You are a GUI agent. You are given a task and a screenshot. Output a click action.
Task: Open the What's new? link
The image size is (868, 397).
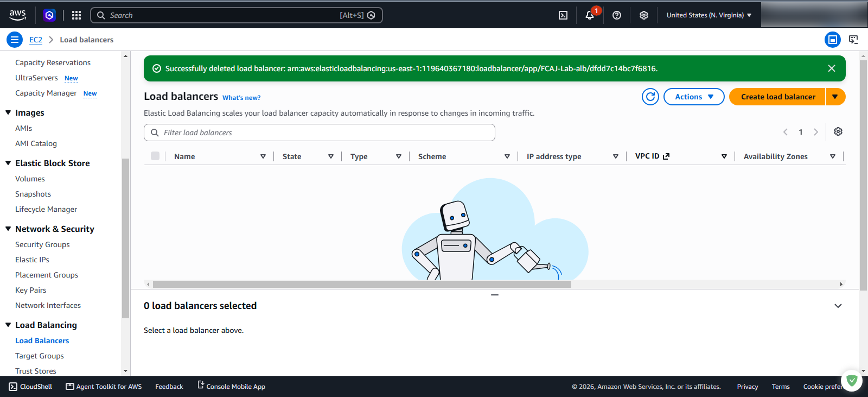coord(241,98)
